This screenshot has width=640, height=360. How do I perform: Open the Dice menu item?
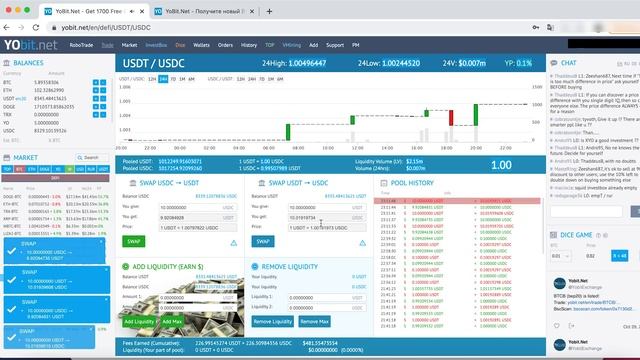(180, 45)
